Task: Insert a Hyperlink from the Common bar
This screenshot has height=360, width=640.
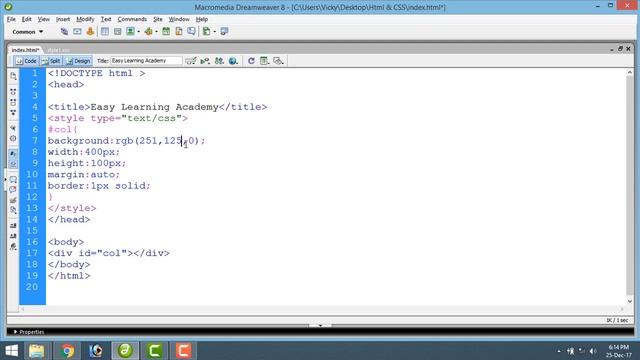Action: (x=64, y=31)
